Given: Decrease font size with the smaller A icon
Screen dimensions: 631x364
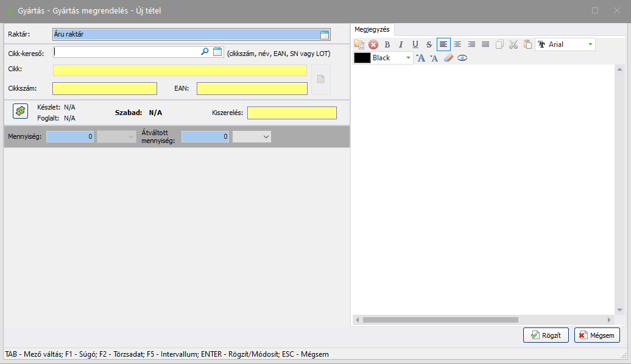Looking at the screenshot, I should tap(434, 58).
